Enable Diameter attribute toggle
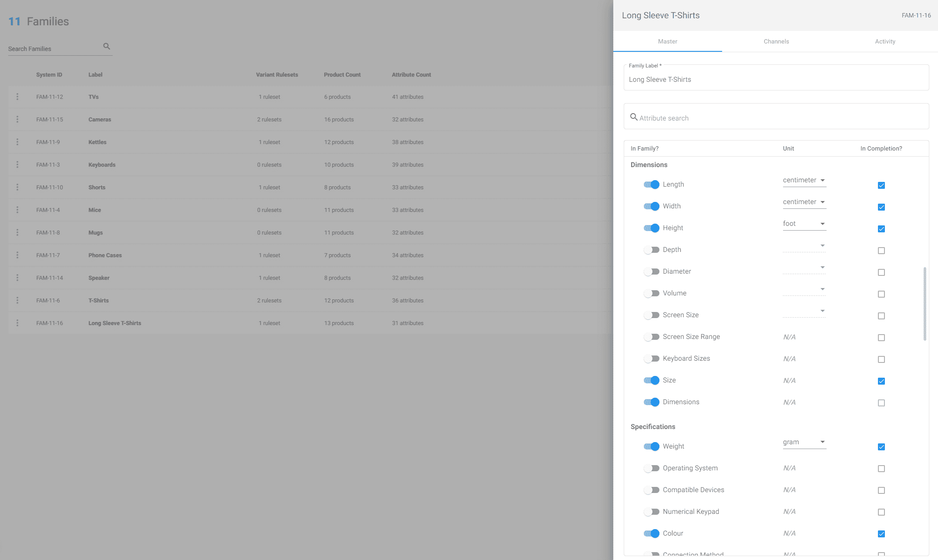The width and height of the screenshot is (938, 560). (652, 272)
